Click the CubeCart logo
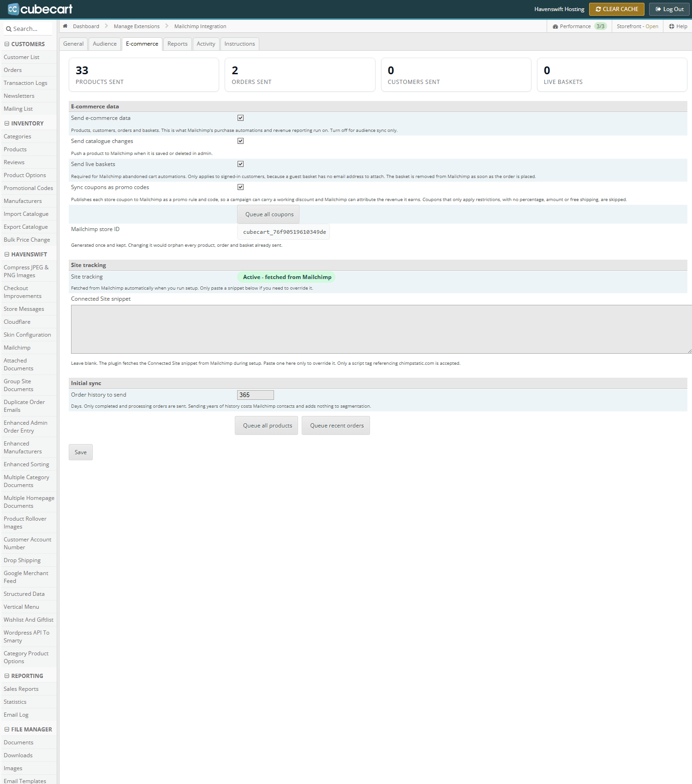Screen dimensions: 692x784 click(40, 9)
